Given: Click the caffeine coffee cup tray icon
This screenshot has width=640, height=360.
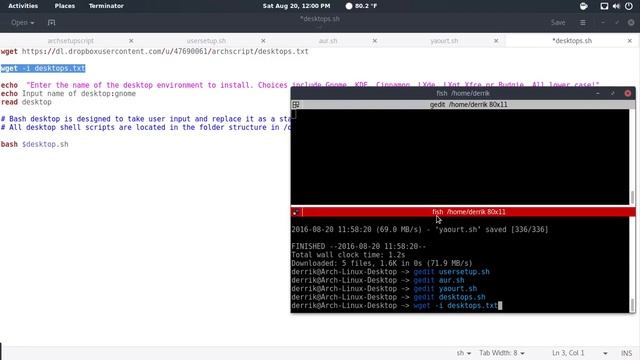Looking at the screenshot, I should tap(584, 6).
